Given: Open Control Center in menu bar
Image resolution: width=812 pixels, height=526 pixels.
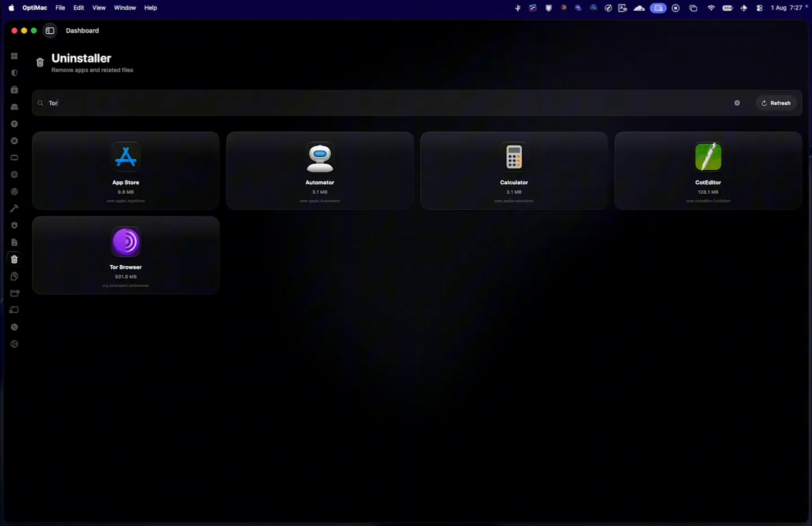Looking at the screenshot, I should (760, 8).
